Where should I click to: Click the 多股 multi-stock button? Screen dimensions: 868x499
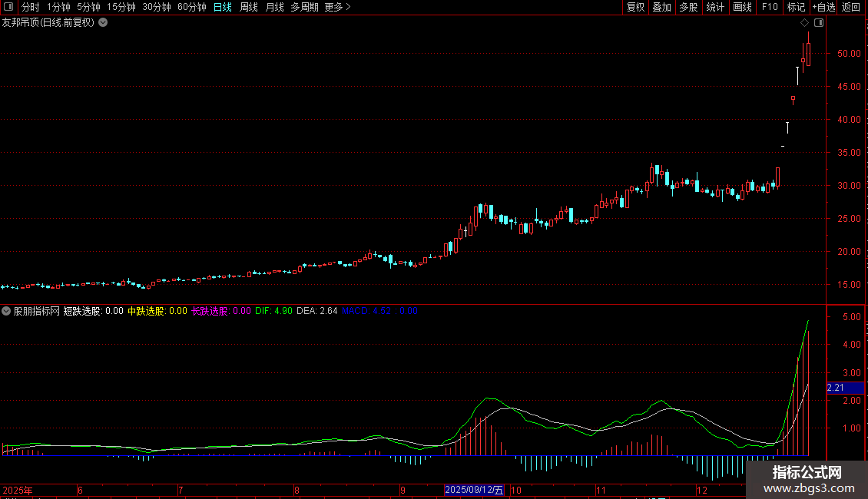(688, 7)
